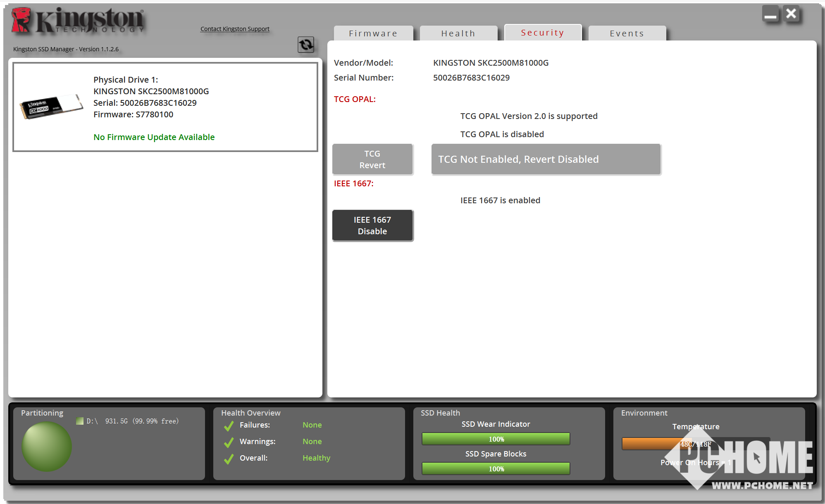The height and width of the screenshot is (504, 825).
Task: Click the Overall green checkmark icon
Action: [x=229, y=459]
